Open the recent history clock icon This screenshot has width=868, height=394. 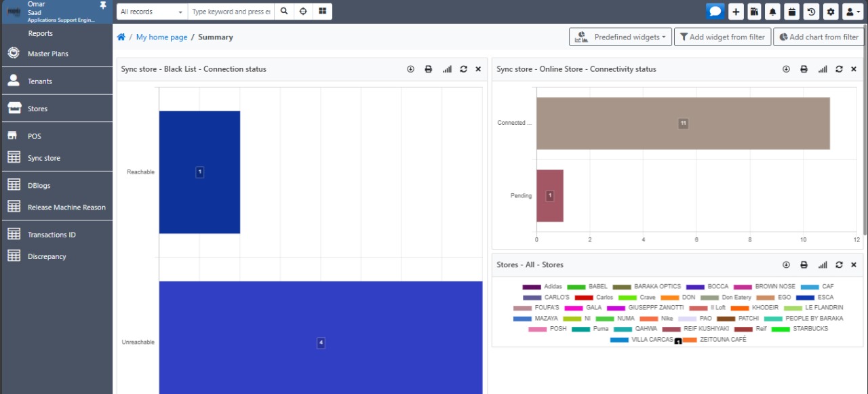tap(811, 12)
